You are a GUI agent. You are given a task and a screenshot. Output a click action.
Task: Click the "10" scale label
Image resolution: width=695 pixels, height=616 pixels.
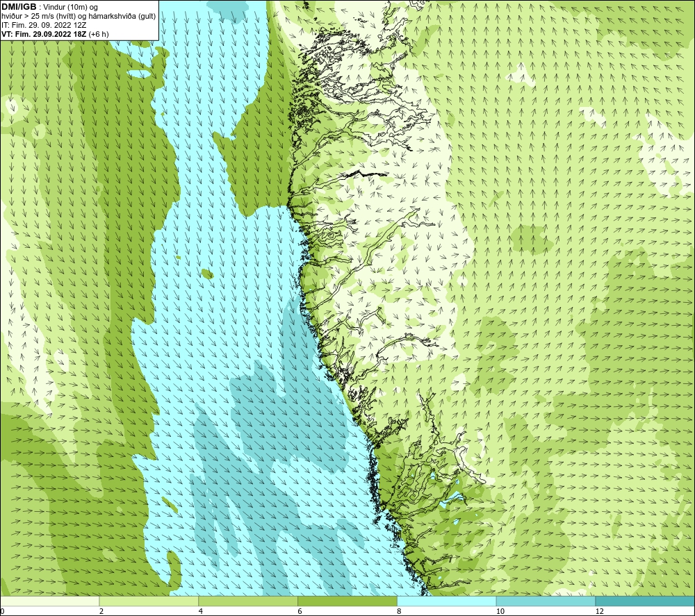500,611
